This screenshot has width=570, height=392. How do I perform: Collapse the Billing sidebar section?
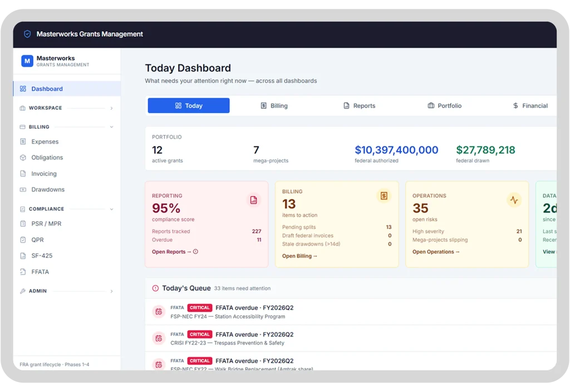67,127
